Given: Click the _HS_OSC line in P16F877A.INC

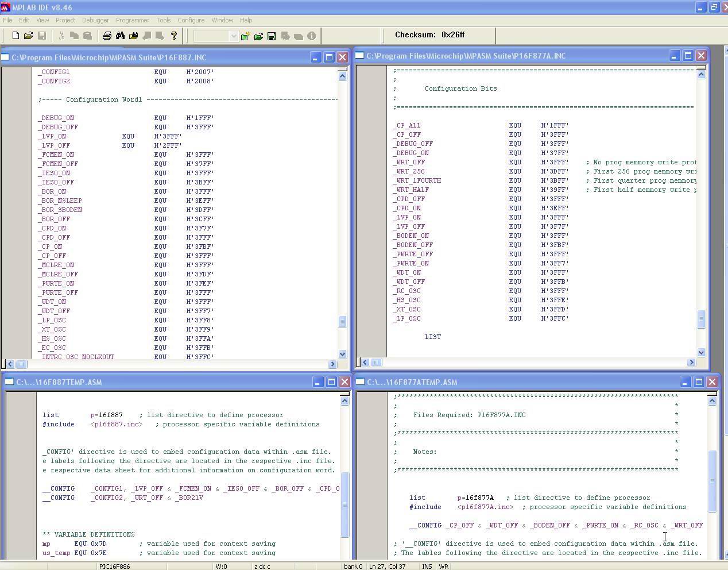Looking at the screenshot, I should tap(481, 300).
